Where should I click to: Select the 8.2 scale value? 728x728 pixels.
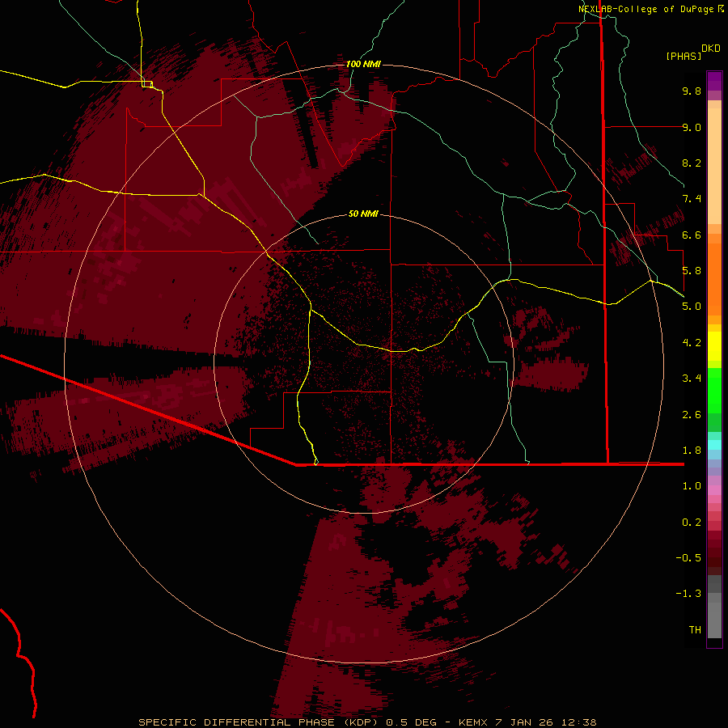tap(692, 163)
